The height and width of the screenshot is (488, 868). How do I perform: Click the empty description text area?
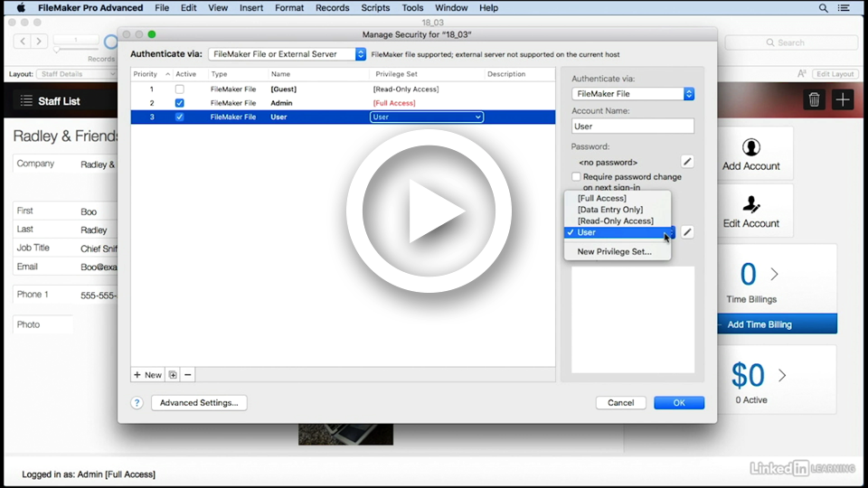633,320
